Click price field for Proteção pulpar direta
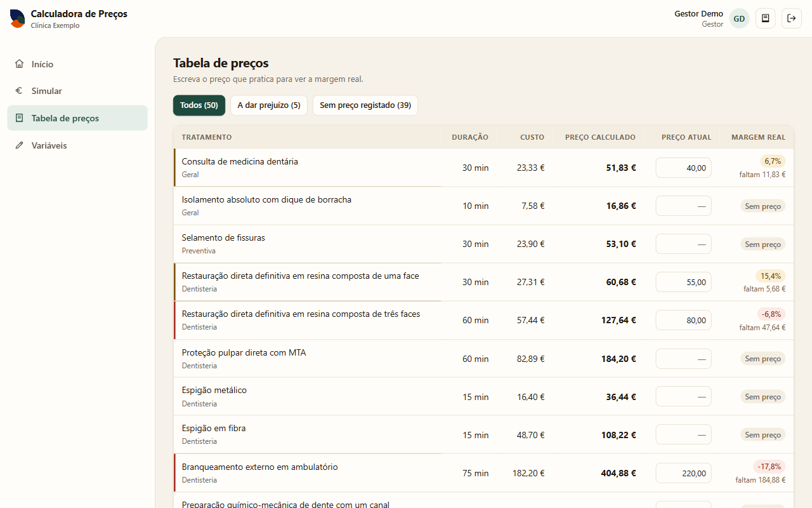This screenshot has width=812, height=508. pos(683,359)
